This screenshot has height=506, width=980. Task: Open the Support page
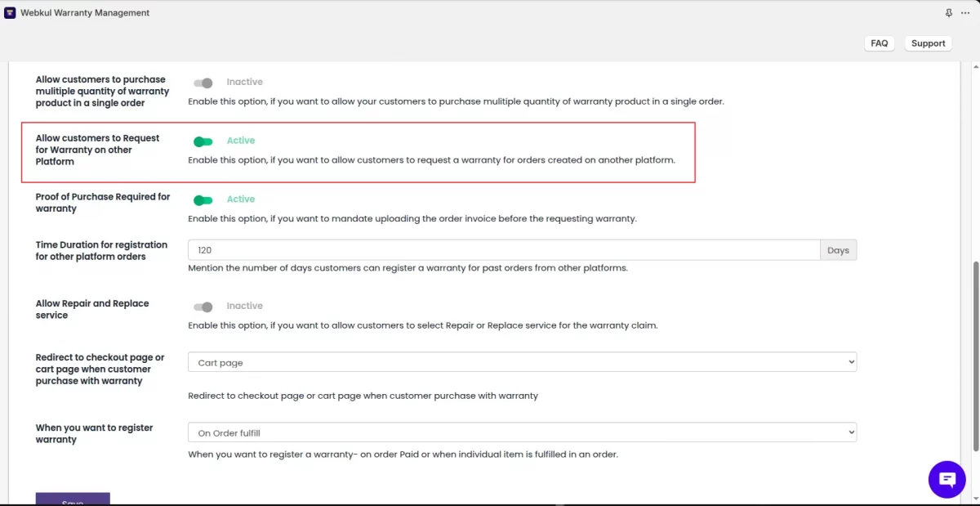pyautogui.click(x=928, y=43)
